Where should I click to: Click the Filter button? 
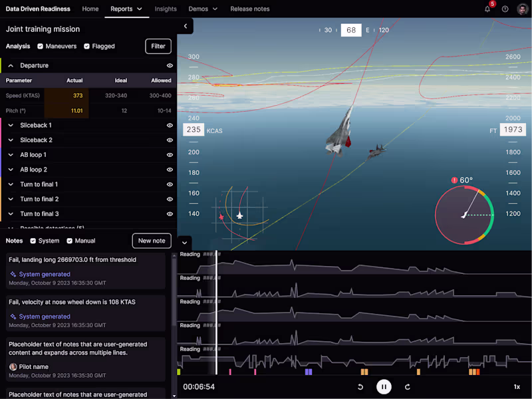pyautogui.click(x=158, y=46)
